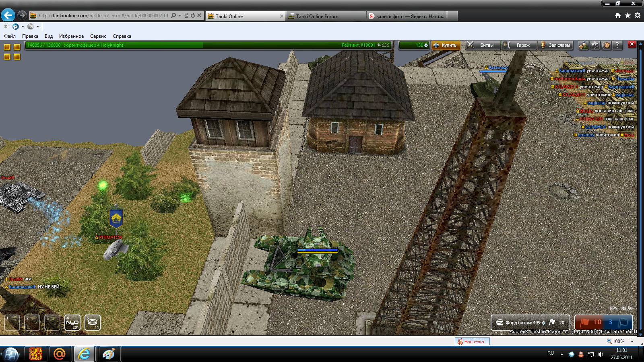Open the Windows Start menu

11,354
